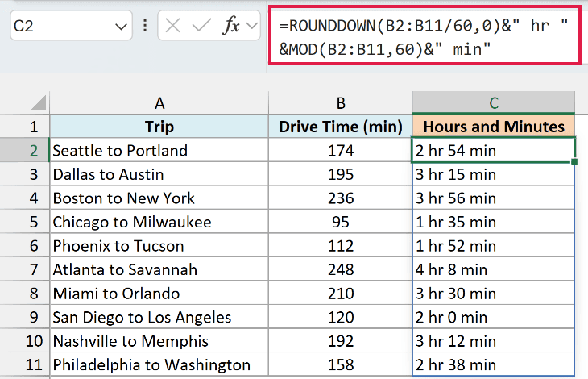The width and height of the screenshot is (588, 379).
Task: Click the Trip header cell
Action: coord(159,127)
